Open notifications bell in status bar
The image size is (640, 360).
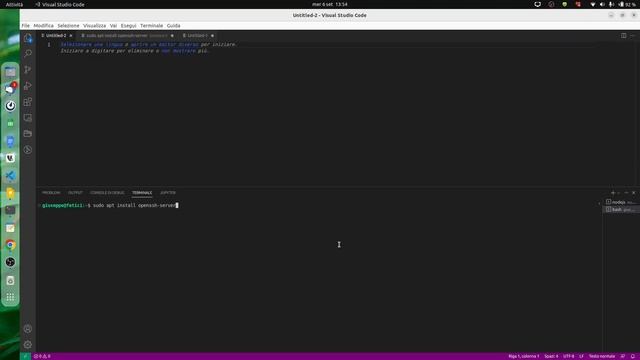[633, 356]
